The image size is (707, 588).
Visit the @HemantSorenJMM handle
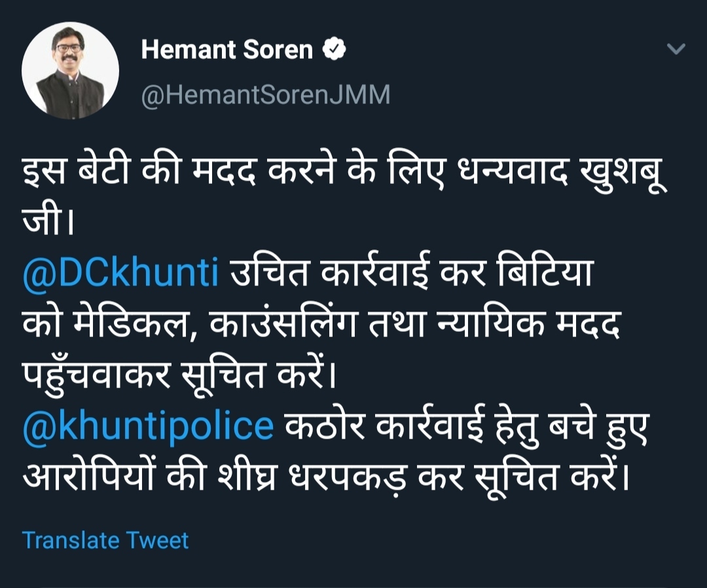point(266,95)
